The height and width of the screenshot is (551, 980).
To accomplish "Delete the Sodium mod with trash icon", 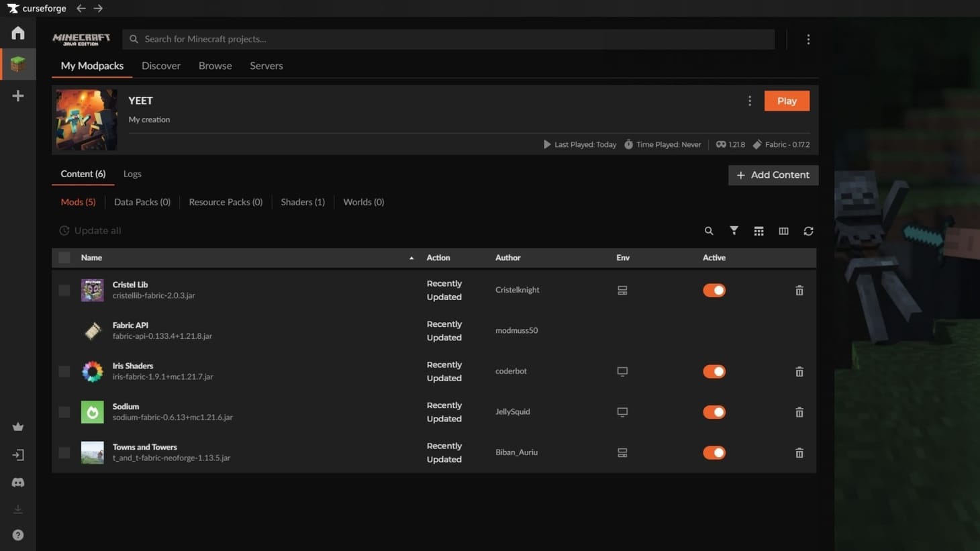I will point(799,412).
